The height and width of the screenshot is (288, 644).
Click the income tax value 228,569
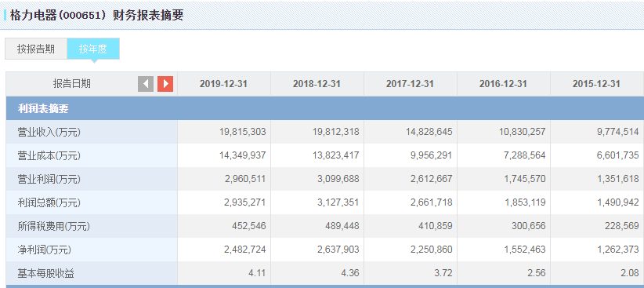[622, 226]
